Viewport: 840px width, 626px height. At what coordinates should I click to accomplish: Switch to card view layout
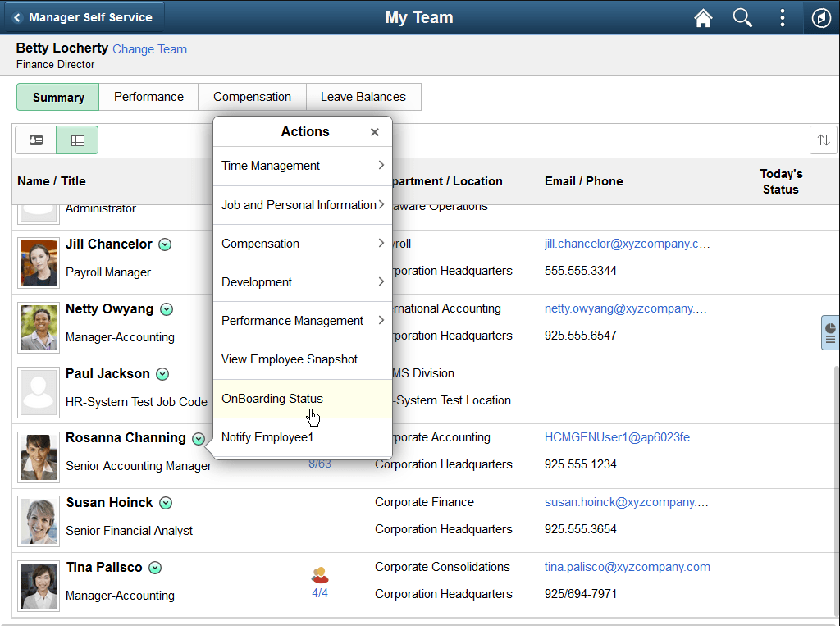34,139
